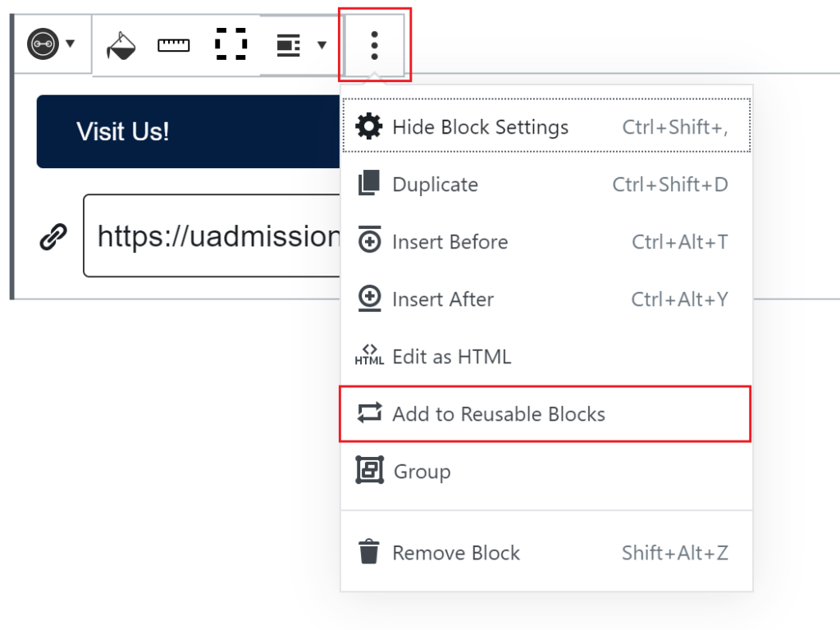The image size is (840, 630).
Task: Open the paint bucket color settings
Action: coord(121,45)
